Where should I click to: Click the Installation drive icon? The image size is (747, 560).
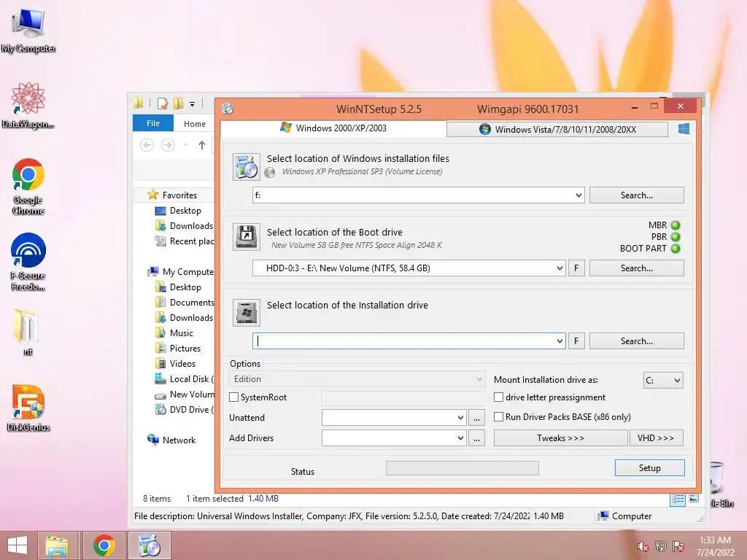pyautogui.click(x=247, y=312)
